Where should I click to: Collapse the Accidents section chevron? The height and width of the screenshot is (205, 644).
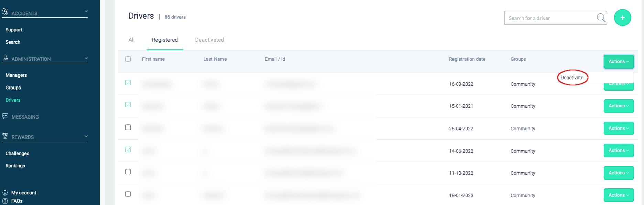(86, 11)
